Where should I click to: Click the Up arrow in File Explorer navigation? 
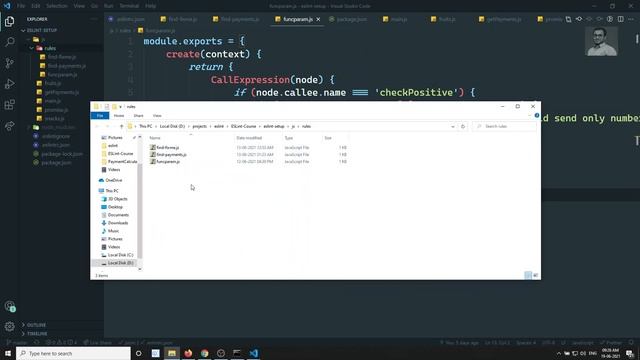click(121, 127)
